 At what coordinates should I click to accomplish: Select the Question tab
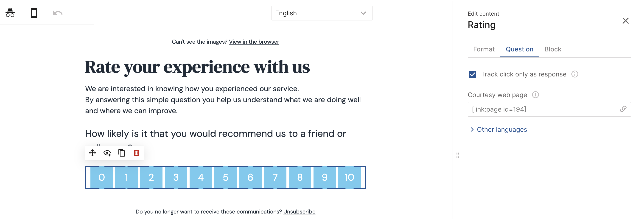tap(520, 49)
